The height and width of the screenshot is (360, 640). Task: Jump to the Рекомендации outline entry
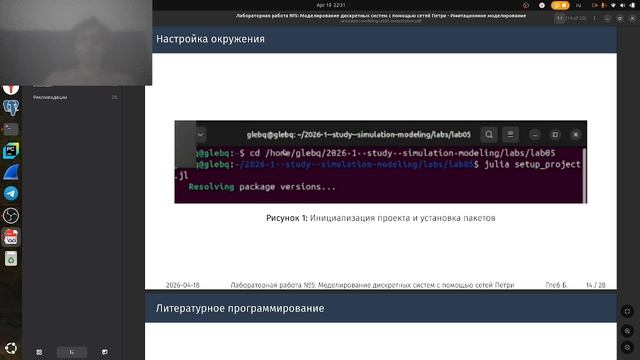pos(50,97)
